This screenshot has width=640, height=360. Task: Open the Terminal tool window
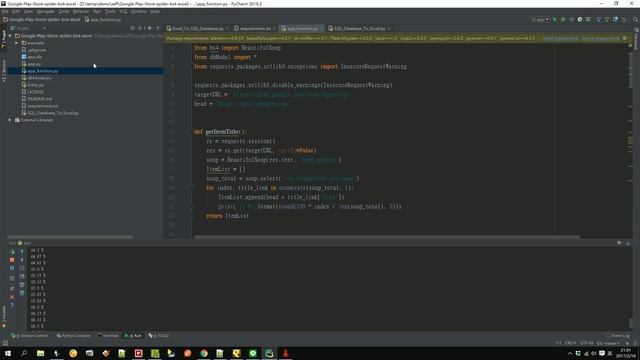click(108, 336)
